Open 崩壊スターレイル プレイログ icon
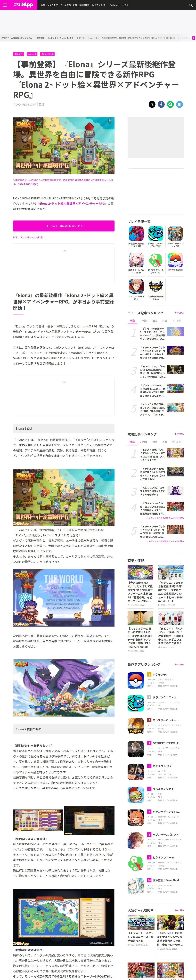Image resolution: width=196 pixels, height=980 pixels. pyautogui.click(x=136, y=260)
